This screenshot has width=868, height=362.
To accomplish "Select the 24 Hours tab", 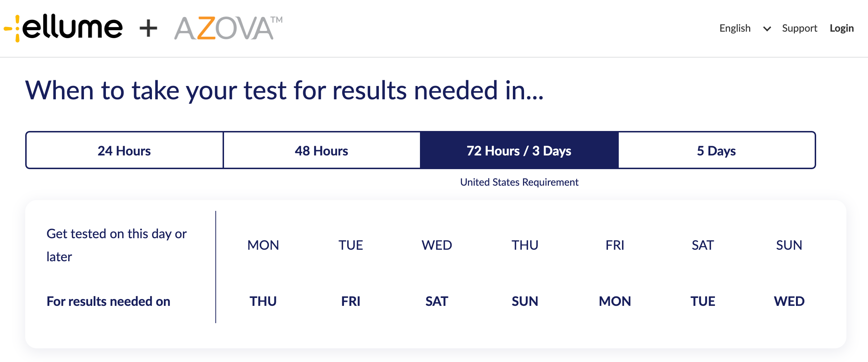I will [x=124, y=150].
